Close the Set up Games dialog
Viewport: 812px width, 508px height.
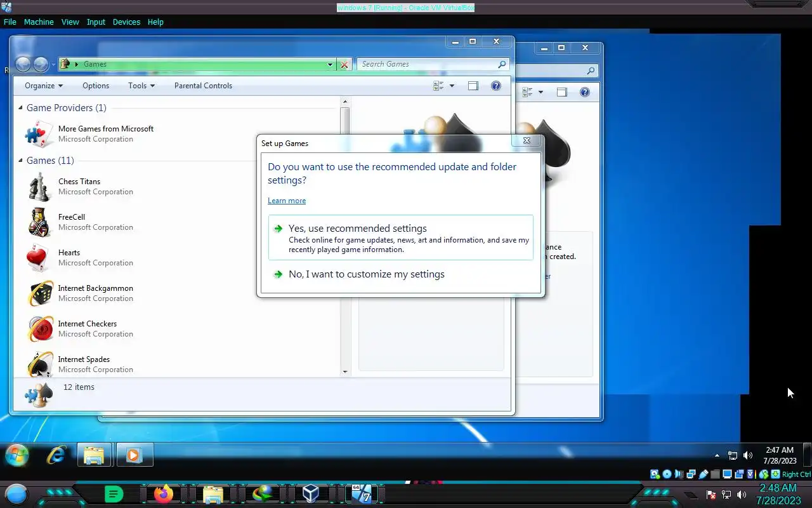pyautogui.click(x=527, y=141)
